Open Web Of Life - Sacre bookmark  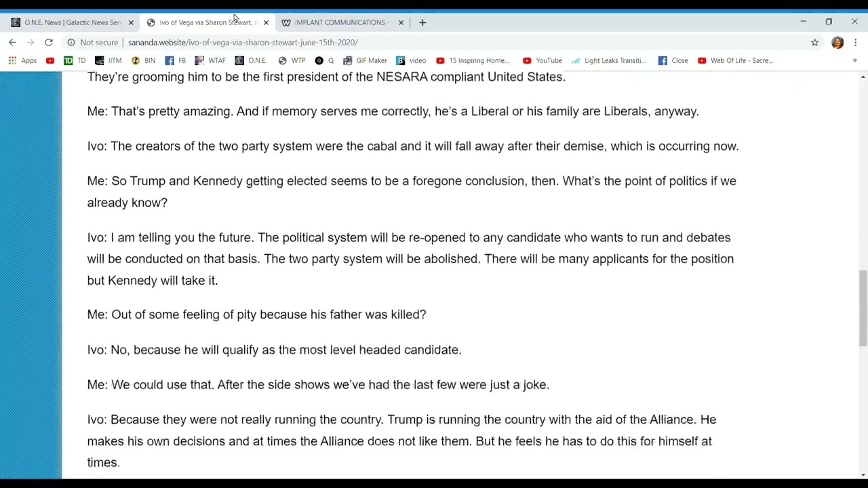735,60
